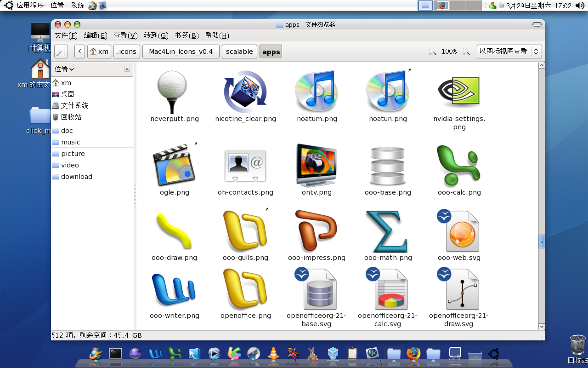Open the view mode dropdown
Viewport: 588px width, 368px height.
pyautogui.click(x=509, y=52)
